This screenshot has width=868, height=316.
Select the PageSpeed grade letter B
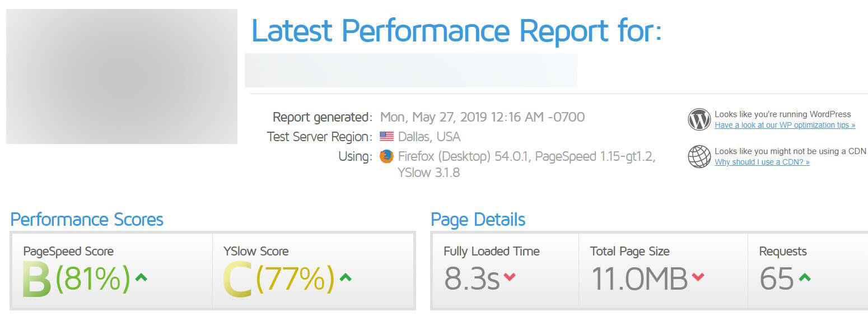point(37,280)
